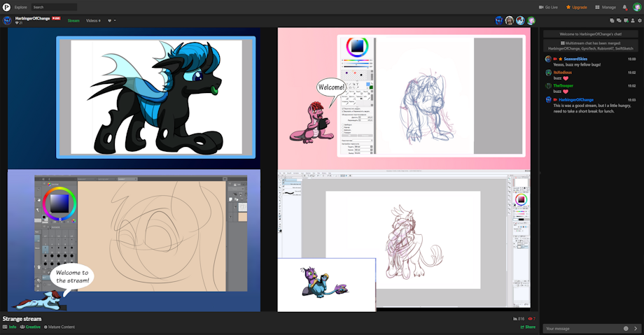Open the user profile avatar menu
Screen dimensions: 644x335
636,8
